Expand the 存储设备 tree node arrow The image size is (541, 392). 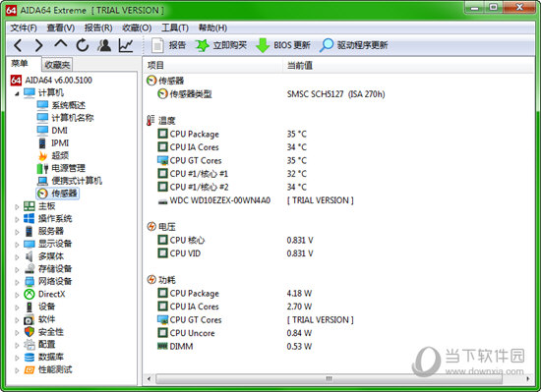pyautogui.click(x=17, y=270)
